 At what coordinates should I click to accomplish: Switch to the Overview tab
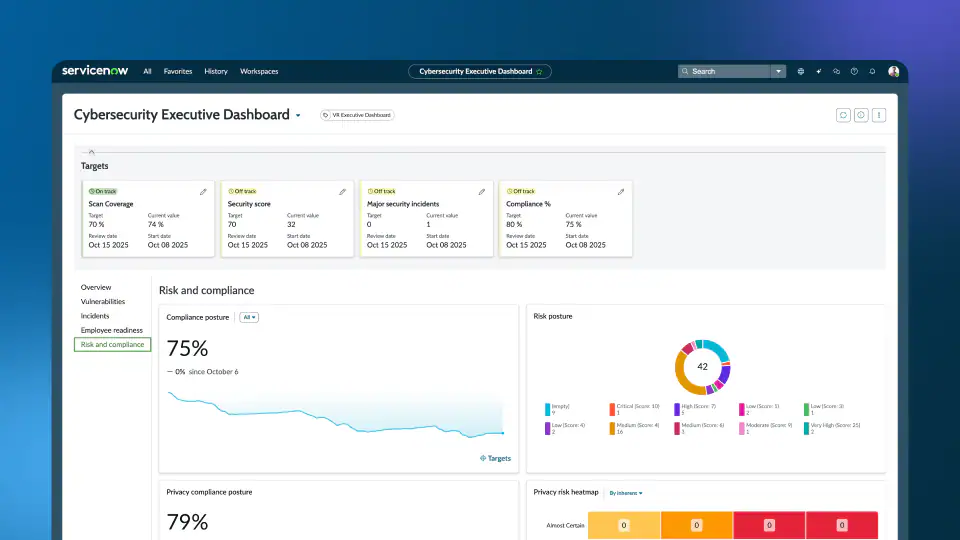96,287
